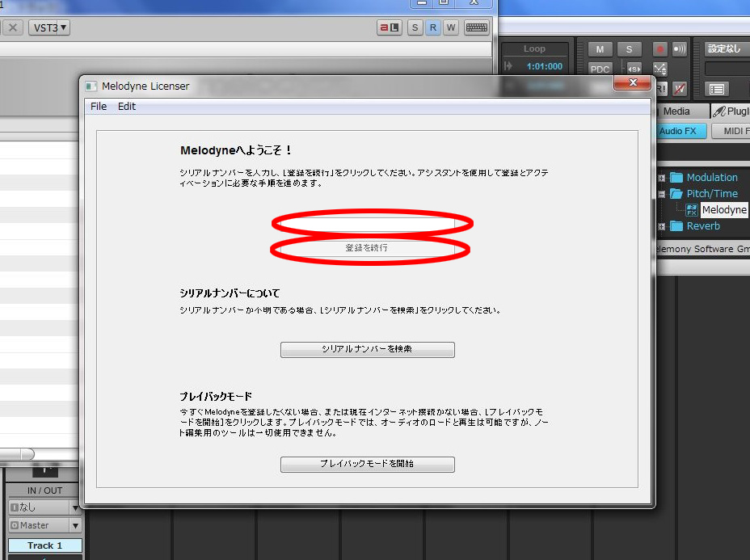Toggle the PDC override button

[600, 69]
